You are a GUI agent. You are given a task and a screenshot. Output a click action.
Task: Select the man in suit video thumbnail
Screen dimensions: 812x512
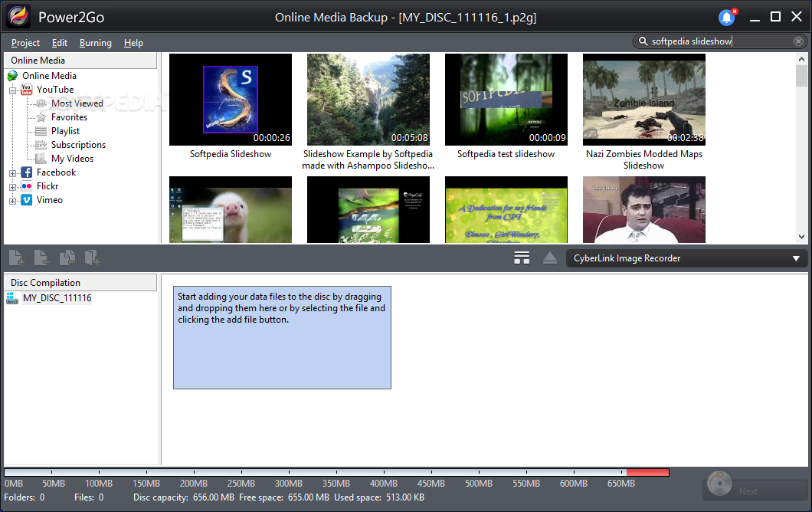(643, 209)
